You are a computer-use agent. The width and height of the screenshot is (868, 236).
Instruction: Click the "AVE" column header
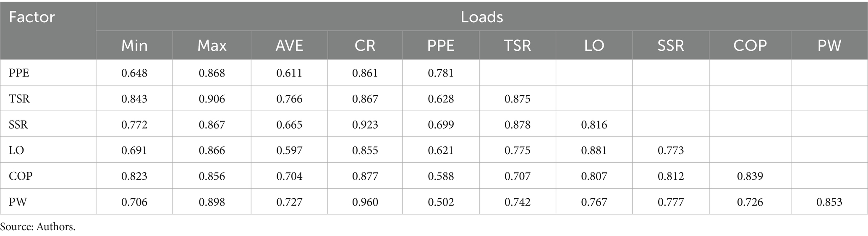[x=289, y=45]
